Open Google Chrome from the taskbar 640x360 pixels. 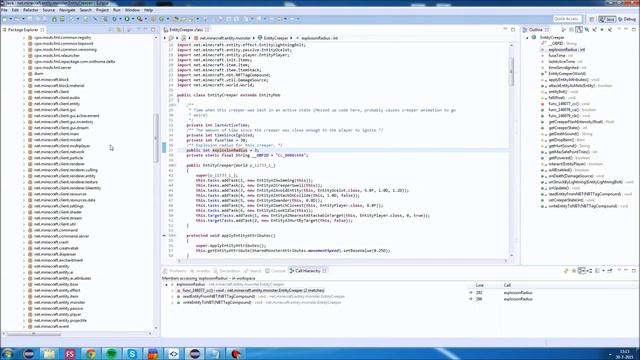(91, 353)
